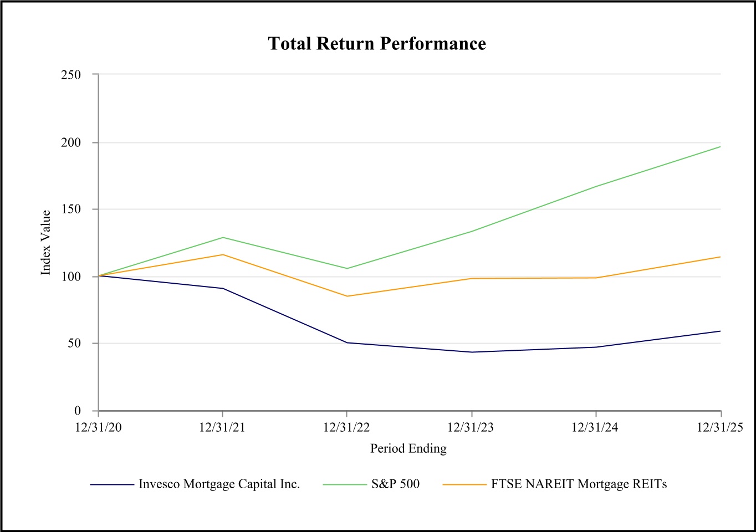Image resolution: width=756 pixels, height=532 pixels.
Task: Click the "Index Value" y-axis title
Action: point(46,242)
